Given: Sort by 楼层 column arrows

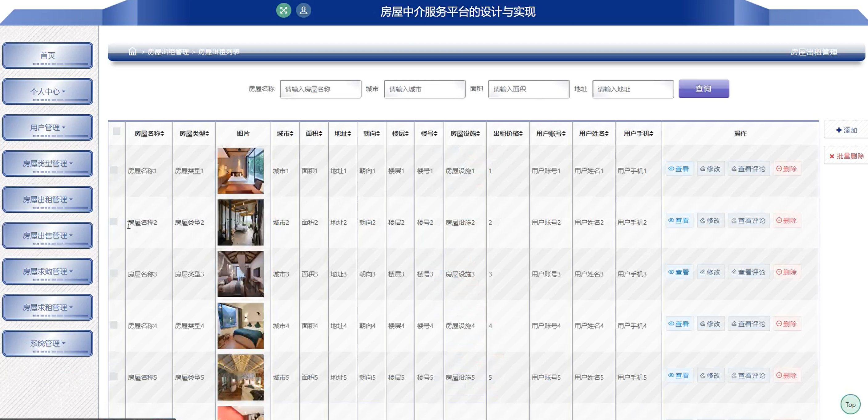Looking at the screenshot, I should [x=407, y=134].
